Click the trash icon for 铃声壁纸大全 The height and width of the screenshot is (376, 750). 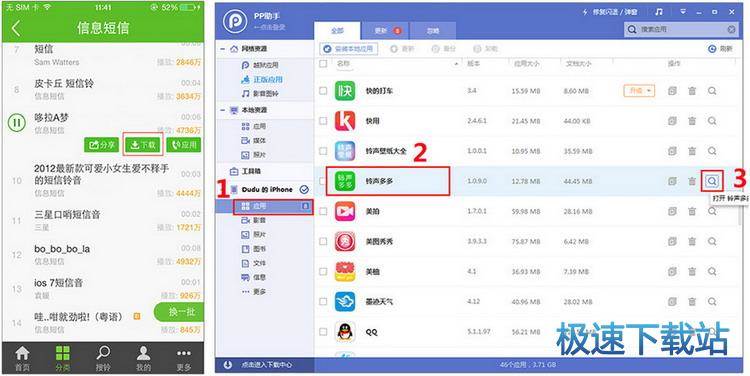pyautogui.click(x=692, y=151)
